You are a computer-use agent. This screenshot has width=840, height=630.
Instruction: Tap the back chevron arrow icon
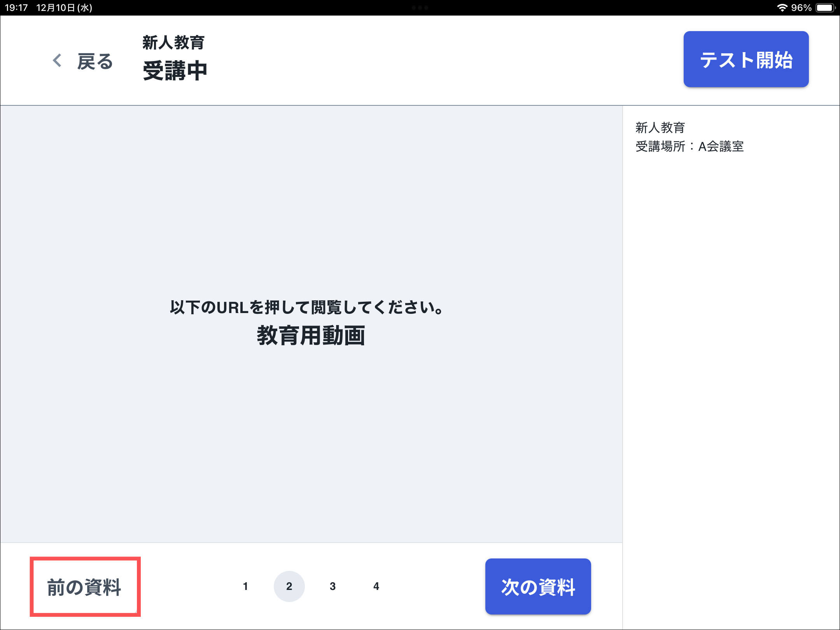point(57,61)
